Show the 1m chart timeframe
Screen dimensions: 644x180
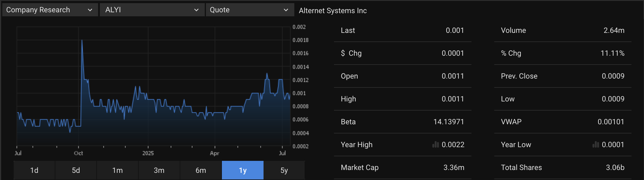[x=118, y=170]
